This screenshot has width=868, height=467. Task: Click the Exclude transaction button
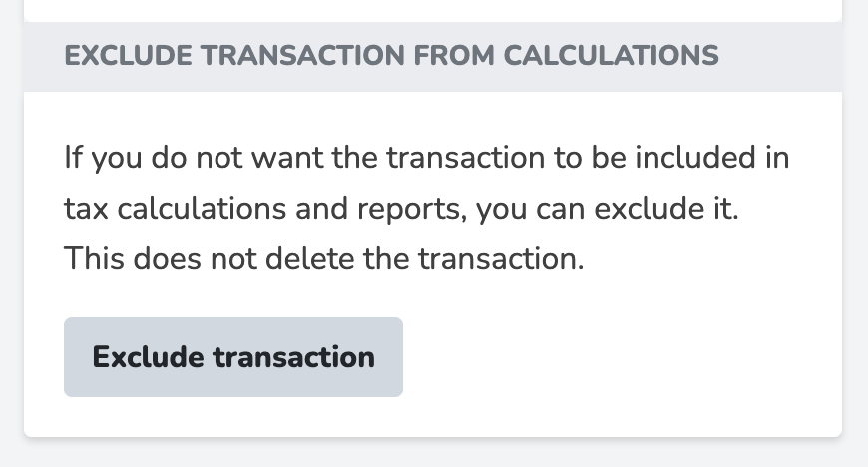(x=232, y=357)
